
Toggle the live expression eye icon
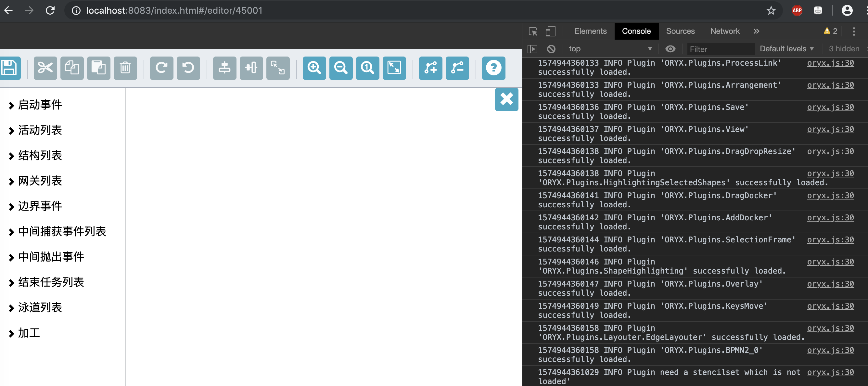[670, 49]
